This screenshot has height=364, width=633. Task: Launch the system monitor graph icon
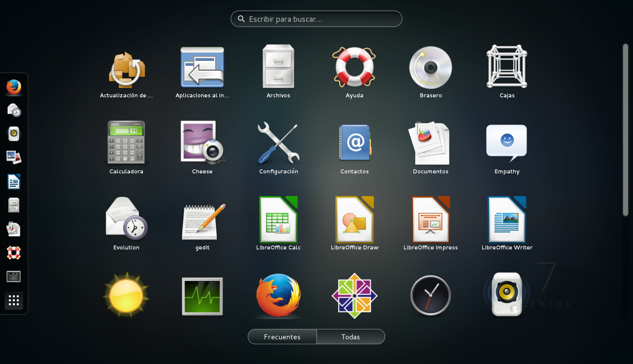[x=202, y=296]
